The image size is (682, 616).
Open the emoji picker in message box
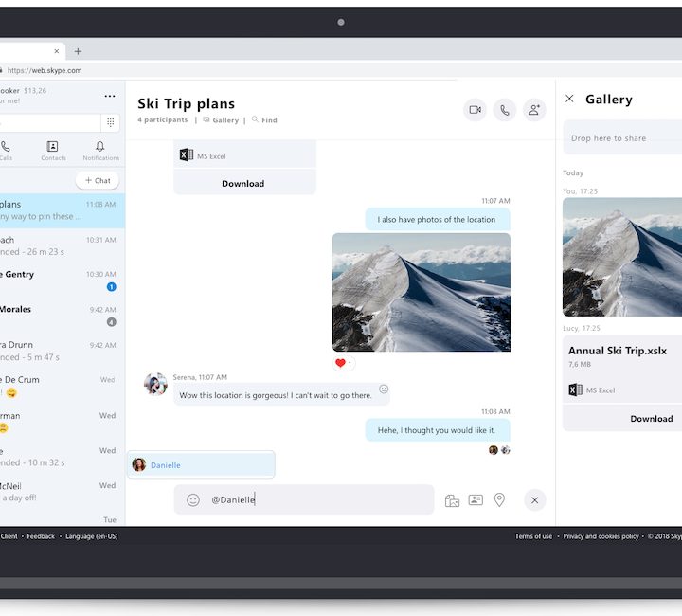pyautogui.click(x=193, y=499)
